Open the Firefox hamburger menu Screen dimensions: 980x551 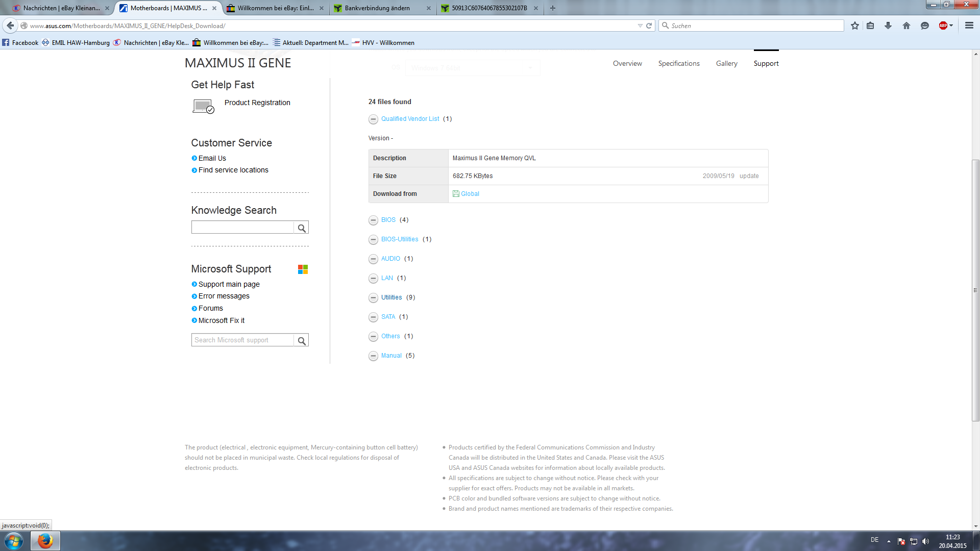click(x=969, y=26)
